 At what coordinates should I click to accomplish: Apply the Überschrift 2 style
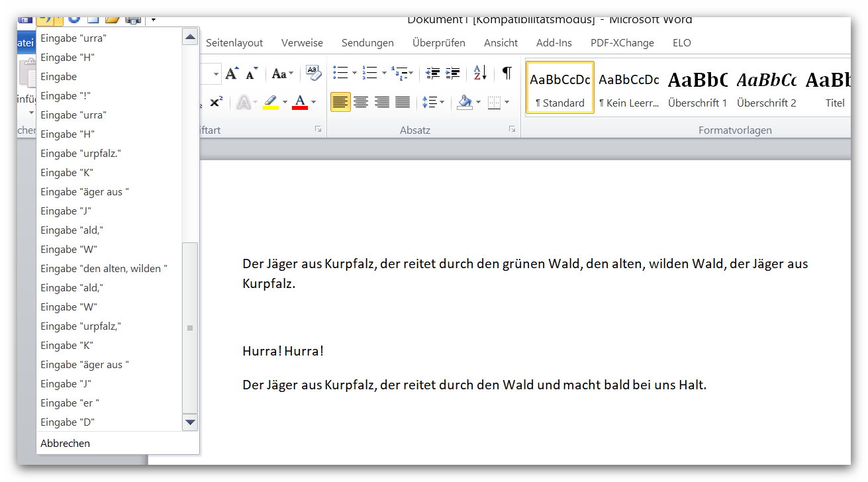(766, 88)
